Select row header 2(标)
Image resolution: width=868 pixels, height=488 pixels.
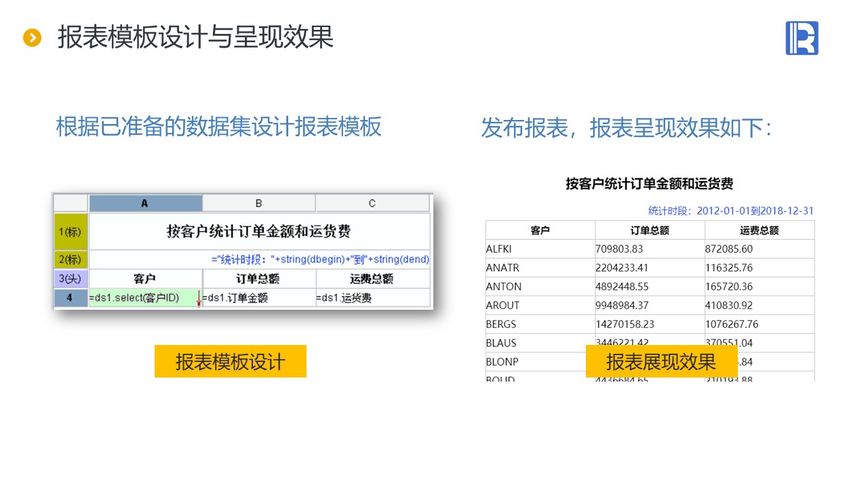point(71,260)
